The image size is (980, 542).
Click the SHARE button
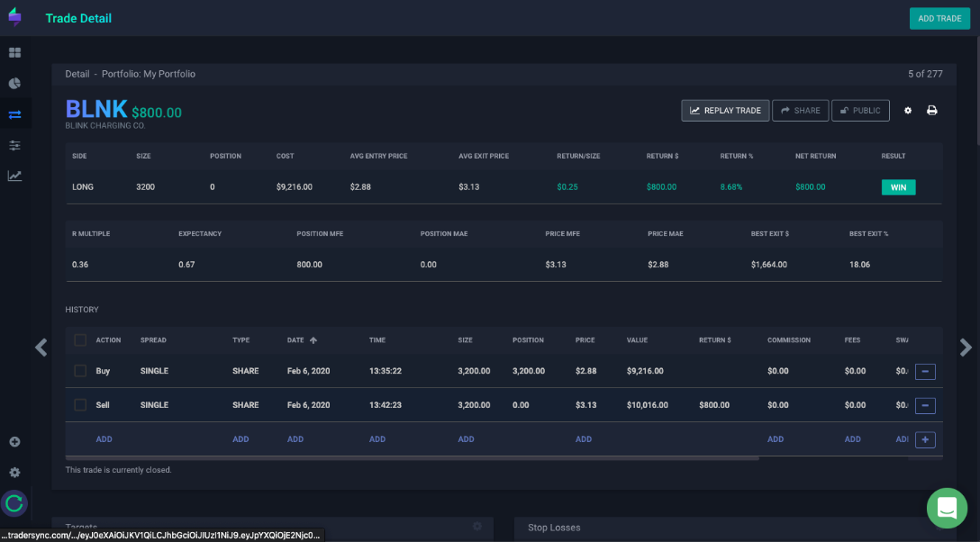tap(800, 111)
